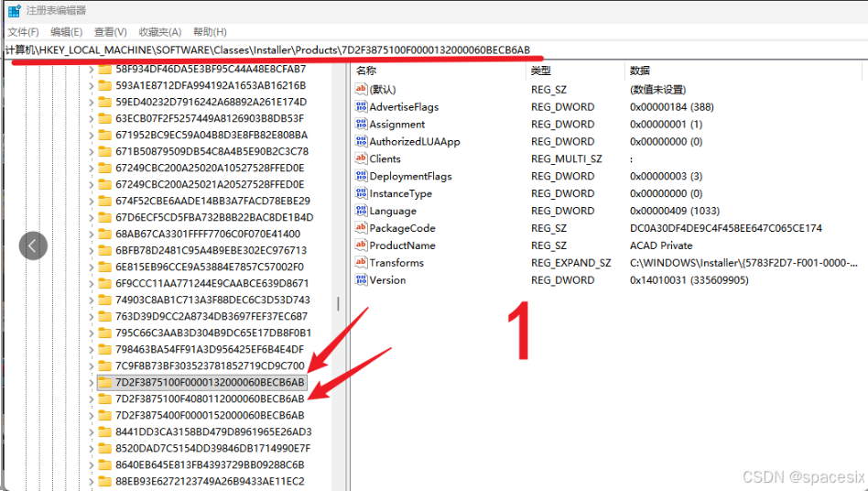Expand key 63ECB07F2F5257449A8126903B8DB53F
The height and width of the screenshot is (491, 868).
[92, 118]
